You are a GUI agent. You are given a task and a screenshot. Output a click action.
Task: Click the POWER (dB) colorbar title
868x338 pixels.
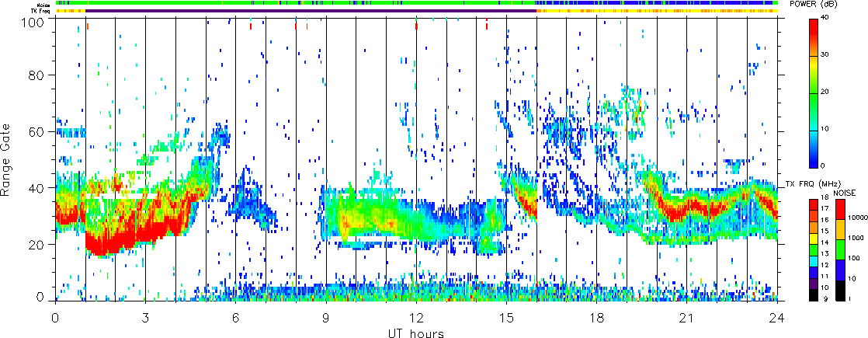tap(813, 4)
